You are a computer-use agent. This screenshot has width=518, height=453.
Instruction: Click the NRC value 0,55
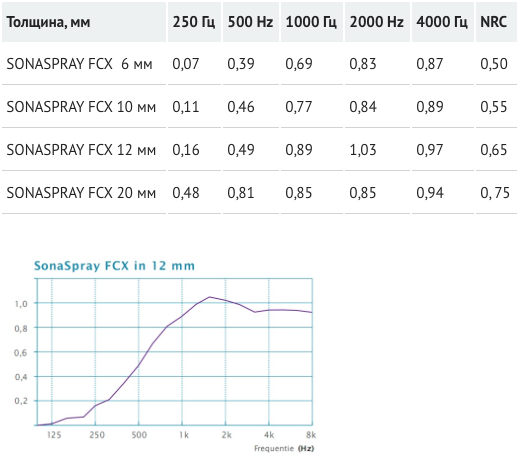point(494,107)
